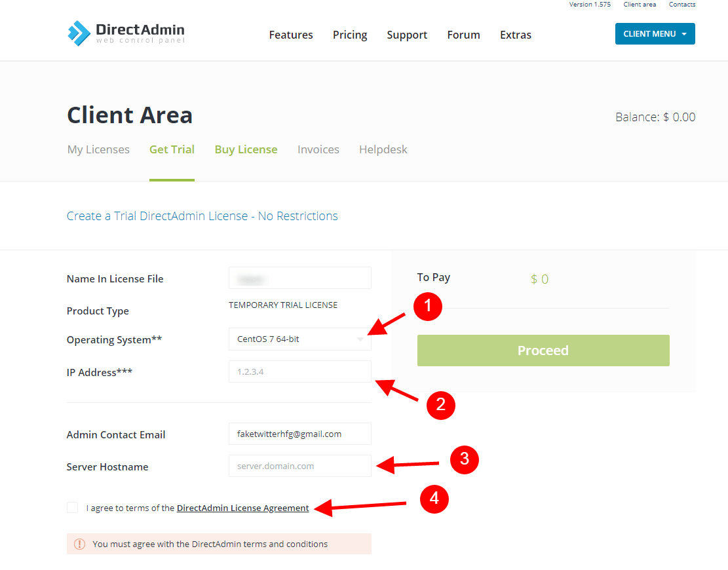Open the Invoices tab
Image resolution: width=728 pixels, height=570 pixels.
pos(318,149)
